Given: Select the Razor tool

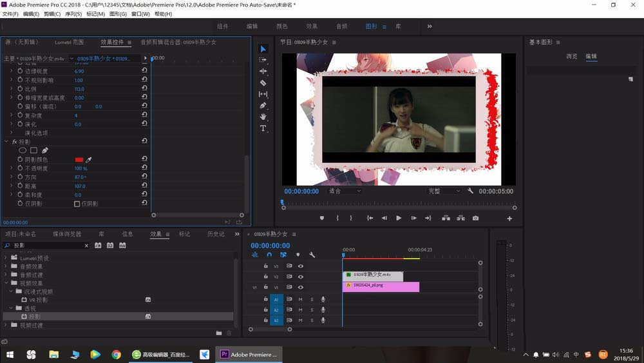Looking at the screenshot, I should pyautogui.click(x=263, y=83).
